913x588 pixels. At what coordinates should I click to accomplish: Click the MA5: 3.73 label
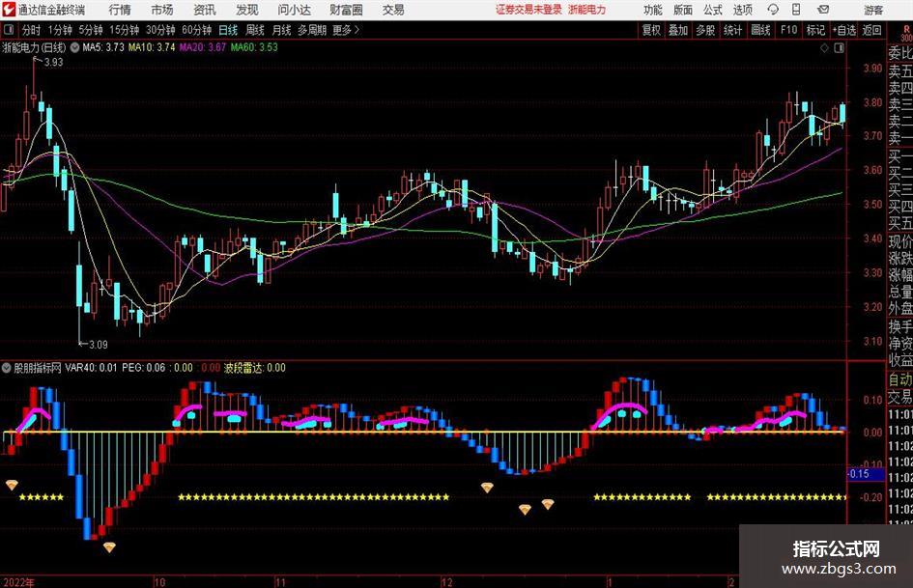click(103, 47)
